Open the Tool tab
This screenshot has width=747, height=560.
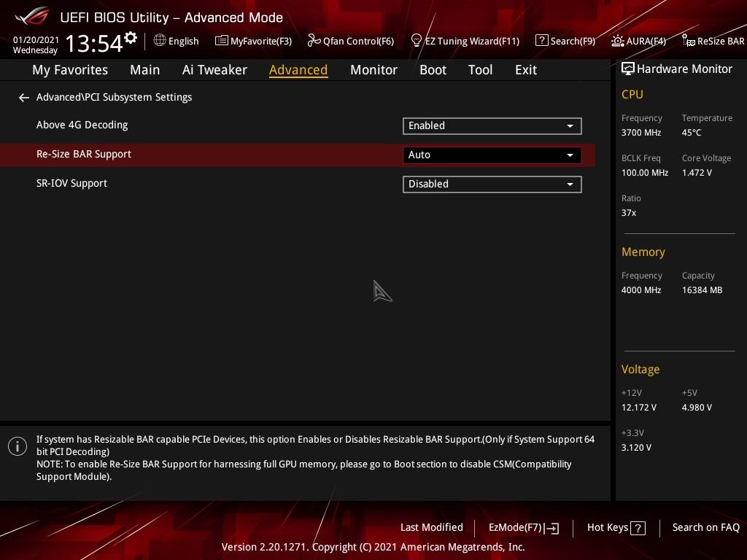480,70
